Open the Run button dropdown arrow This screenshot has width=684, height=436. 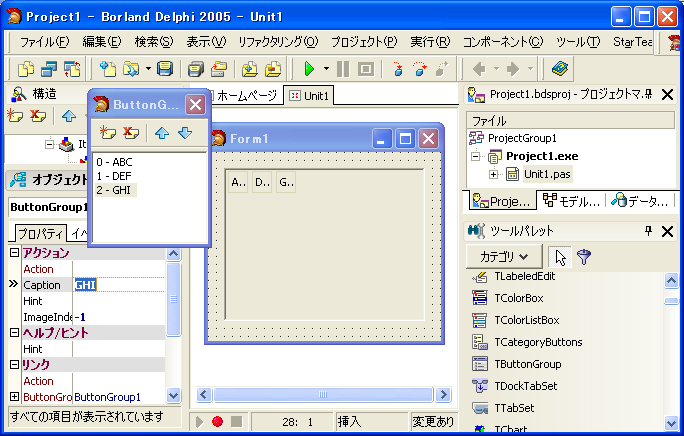pos(326,69)
